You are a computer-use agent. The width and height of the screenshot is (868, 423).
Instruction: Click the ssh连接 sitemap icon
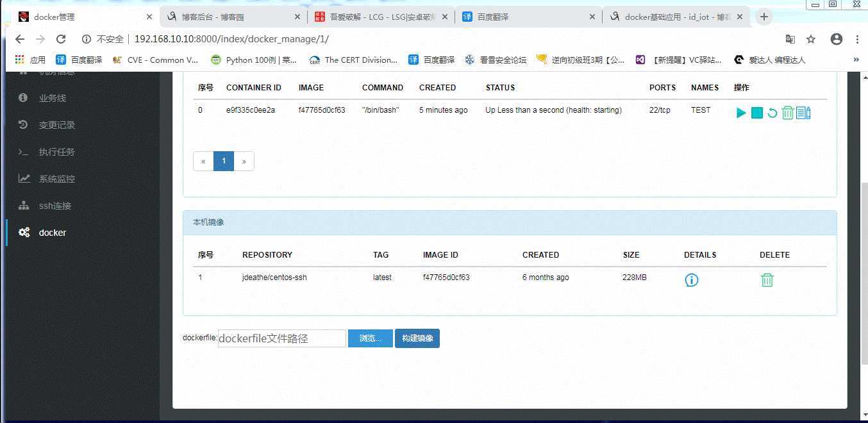tap(24, 206)
